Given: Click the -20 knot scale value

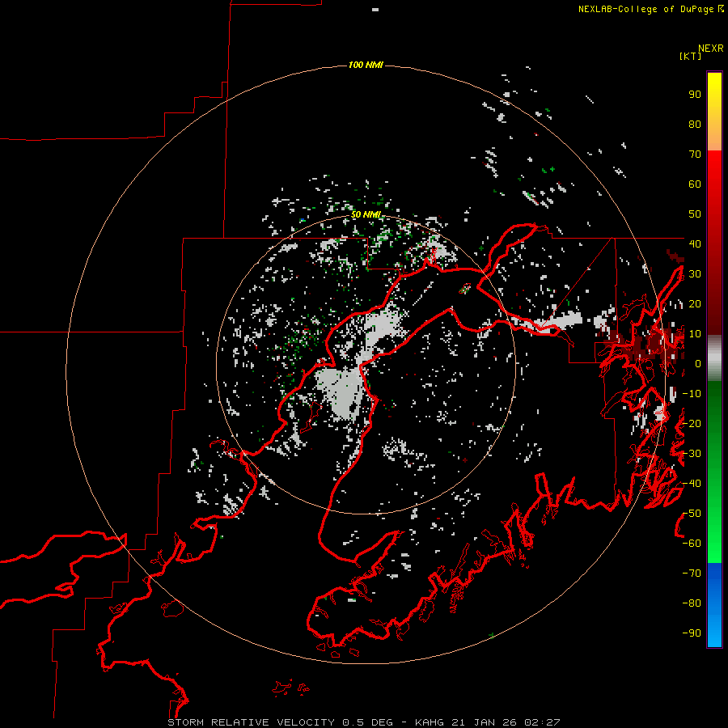Looking at the screenshot, I should pyautogui.click(x=692, y=423).
